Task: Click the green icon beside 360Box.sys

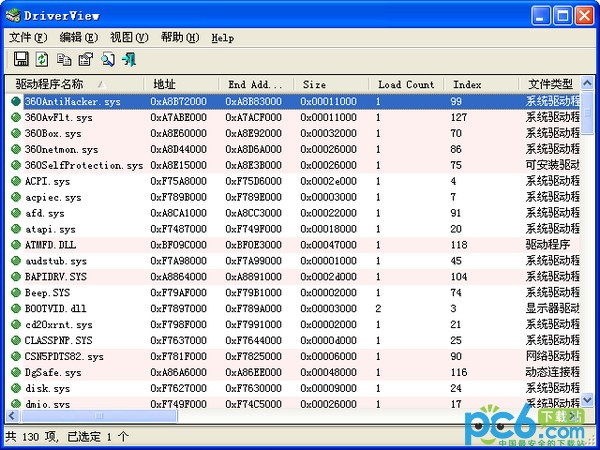Action: pos(16,133)
